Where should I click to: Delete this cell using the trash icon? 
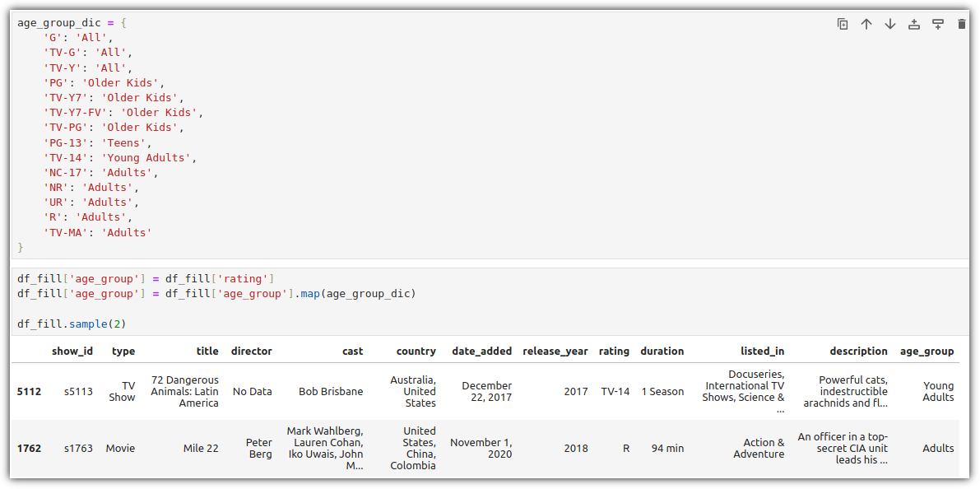click(x=961, y=25)
